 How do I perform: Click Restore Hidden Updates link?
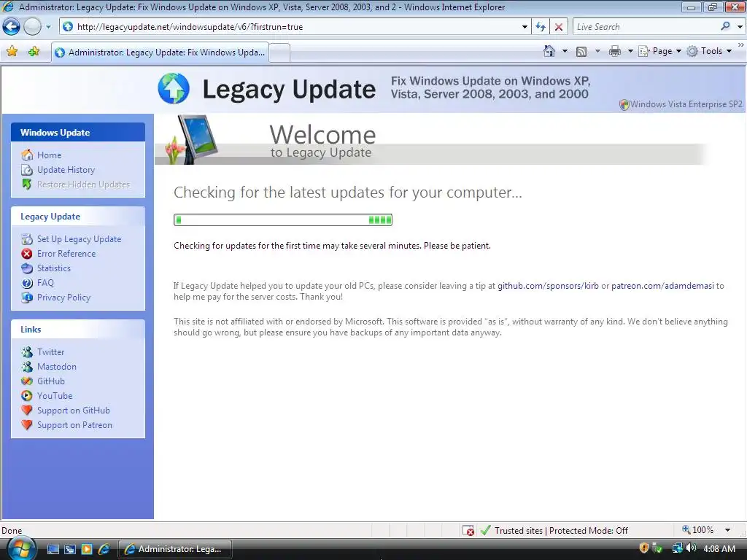(x=83, y=184)
